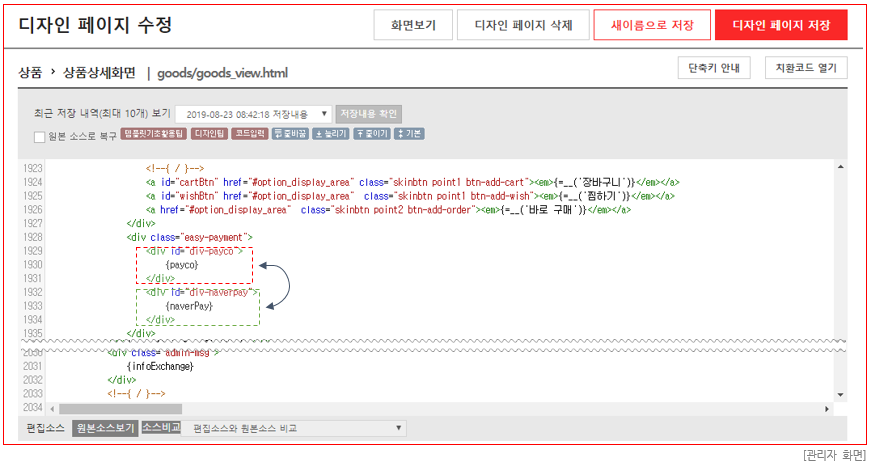Expand the 편집소스와 원본소스 비교 dropdown
The height and width of the screenshot is (466, 871).
click(295, 428)
